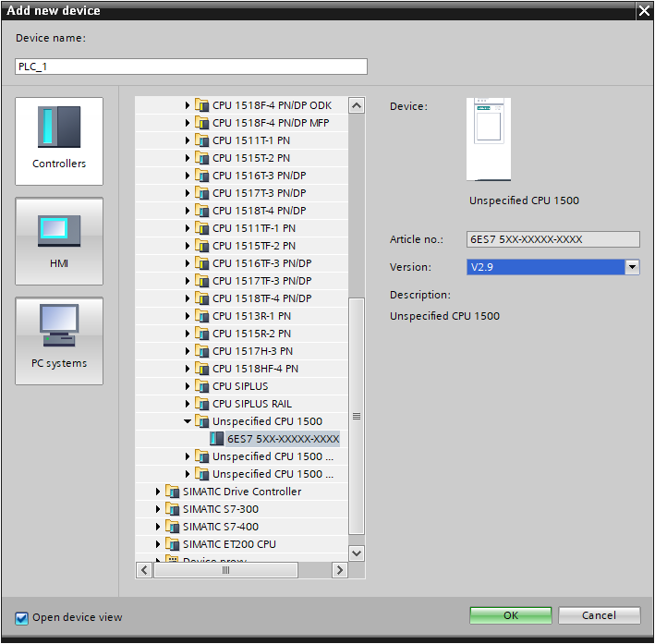Expand the CPU 1511TF-1 PN node
Screen dimensions: 655x644
click(x=188, y=228)
